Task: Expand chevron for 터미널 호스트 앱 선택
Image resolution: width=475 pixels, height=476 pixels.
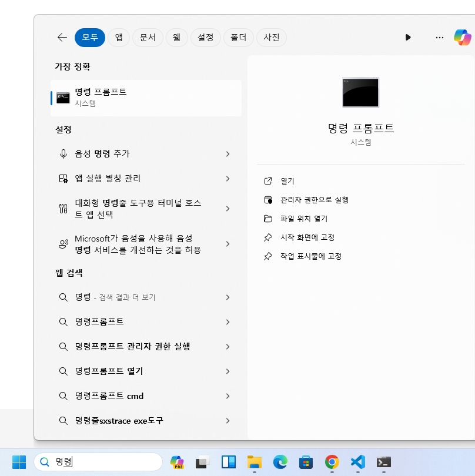Action: point(228,209)
